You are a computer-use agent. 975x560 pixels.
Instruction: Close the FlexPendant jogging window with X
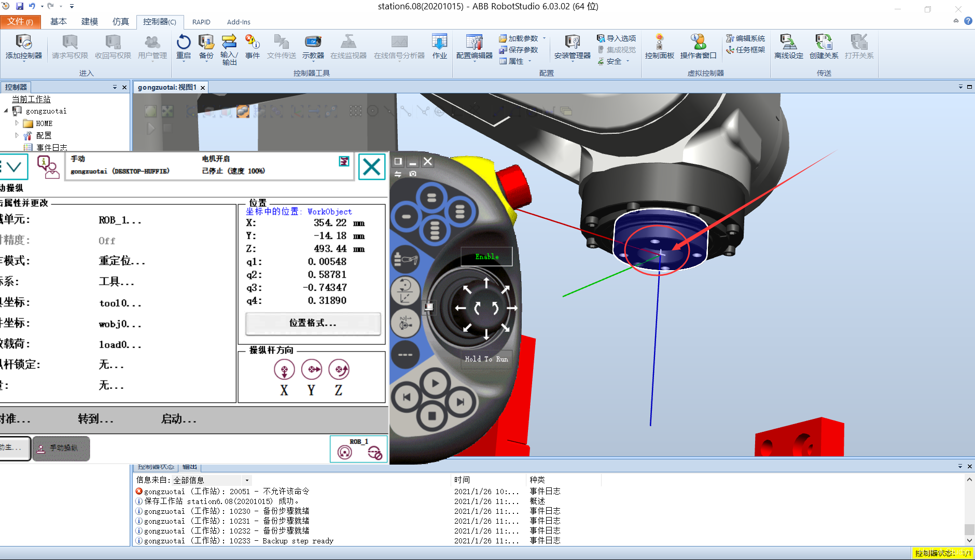pyautogui.click(x=372, y=167)
